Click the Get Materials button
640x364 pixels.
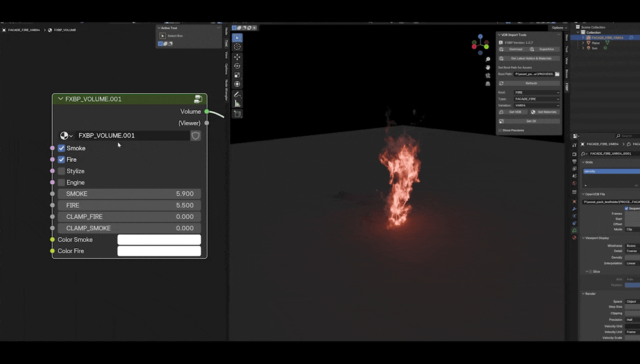pos(545,112)
